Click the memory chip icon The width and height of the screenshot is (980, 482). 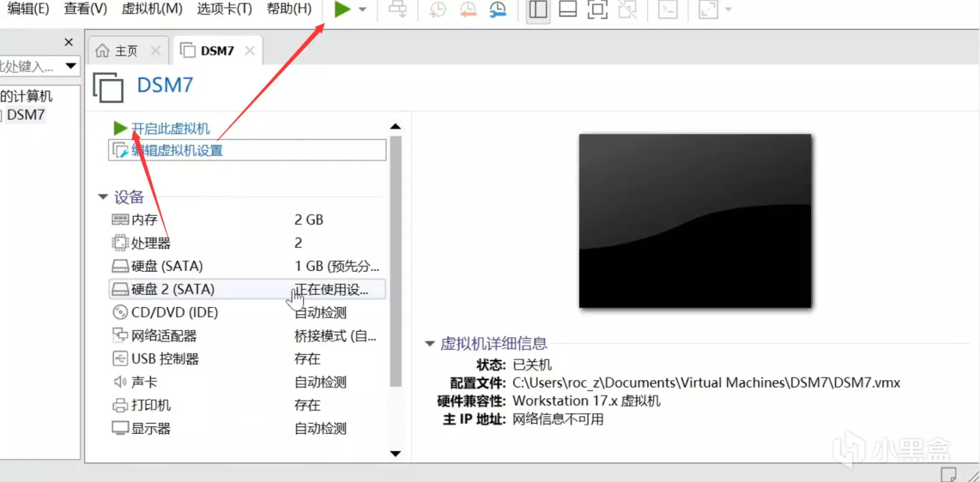coord(120,220)
